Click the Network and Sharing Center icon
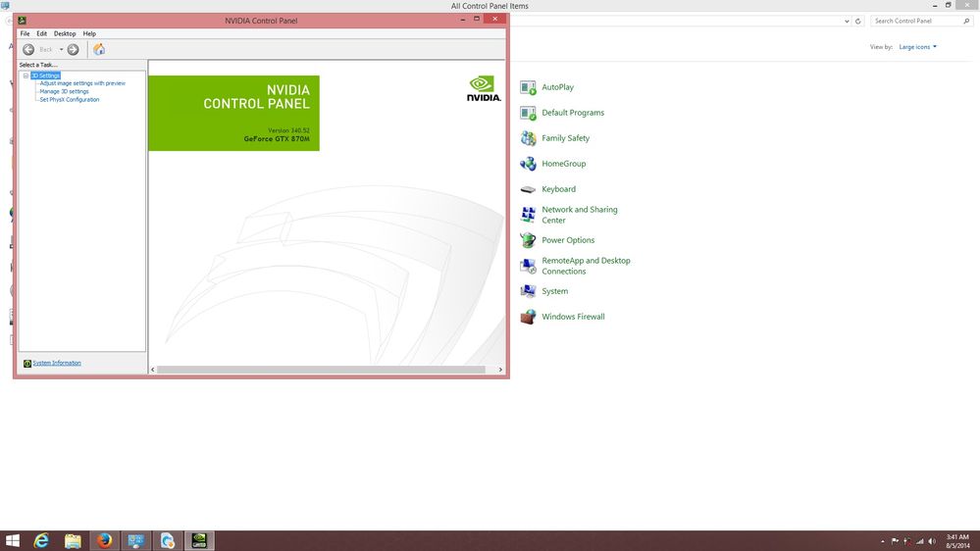The height and width of the screenshot is (551, 980). coord(528,215)
